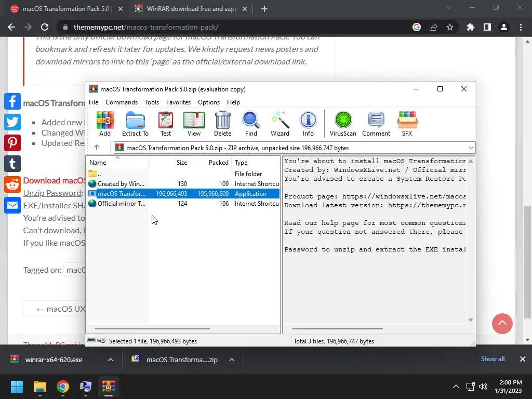Switch to macOS Transformation Pack 5.0 tab
Screen dimensions: 532x399
click(x=66, y=9)
